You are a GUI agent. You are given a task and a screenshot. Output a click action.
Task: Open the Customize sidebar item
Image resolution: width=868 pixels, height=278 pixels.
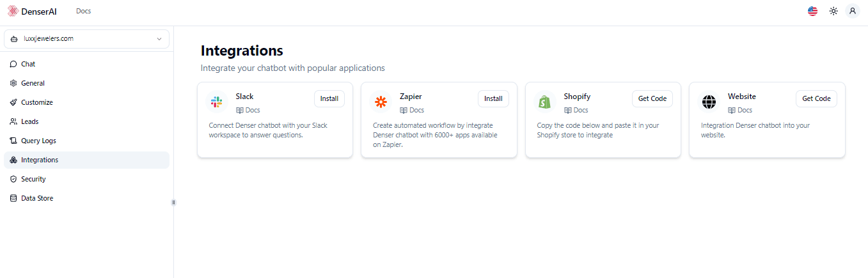[36, 102]
